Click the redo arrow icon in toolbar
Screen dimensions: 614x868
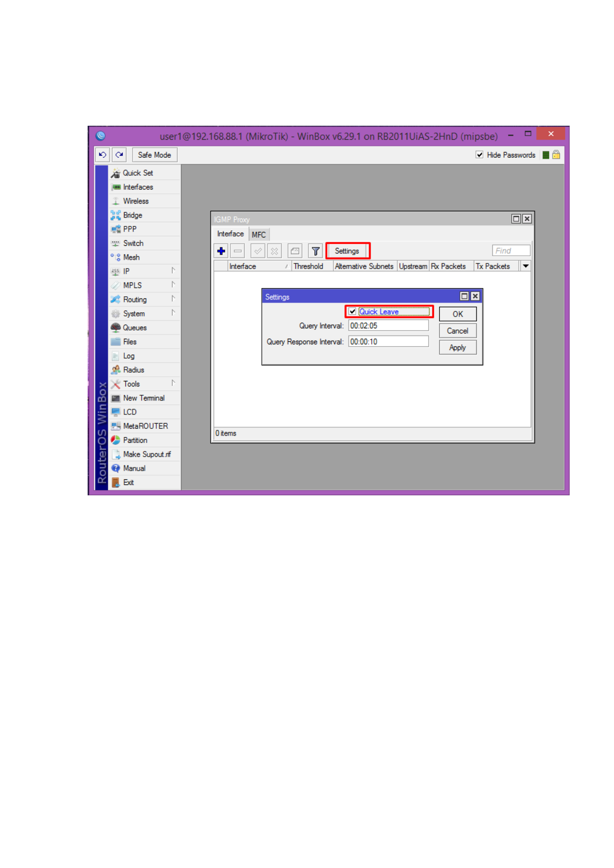point(119,155)
